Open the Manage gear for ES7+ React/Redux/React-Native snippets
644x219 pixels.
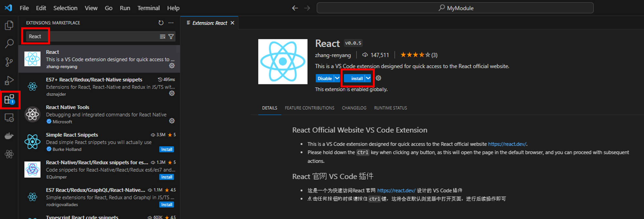click(x=172, y=93)
